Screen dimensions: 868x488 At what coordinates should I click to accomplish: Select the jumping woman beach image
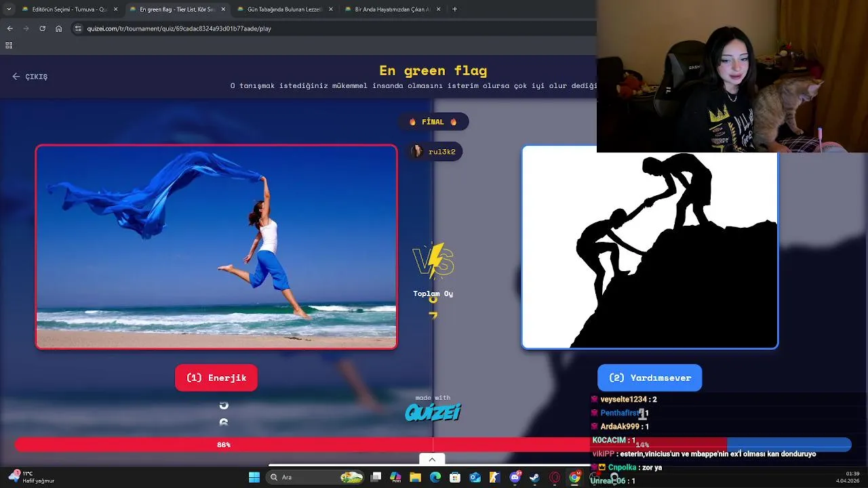pyautogui.click(x=216, y=247)
